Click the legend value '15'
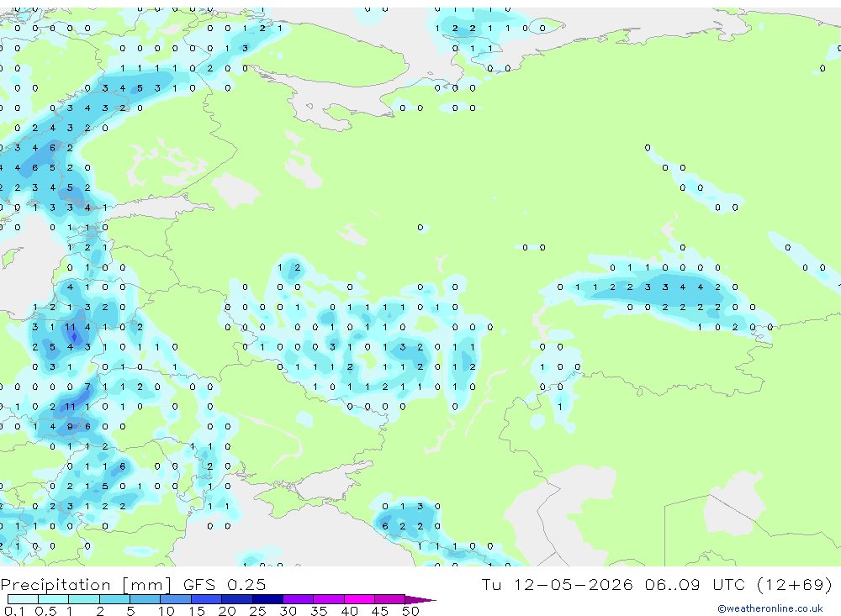This screenshot has height=616, width=841. pos(196,611)
